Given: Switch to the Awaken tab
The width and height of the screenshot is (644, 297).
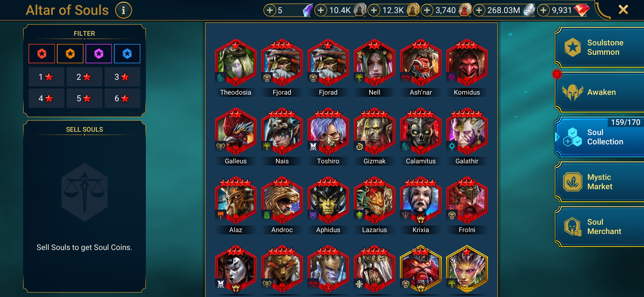Looking at the screenshot, I should (x=600, y=92).
